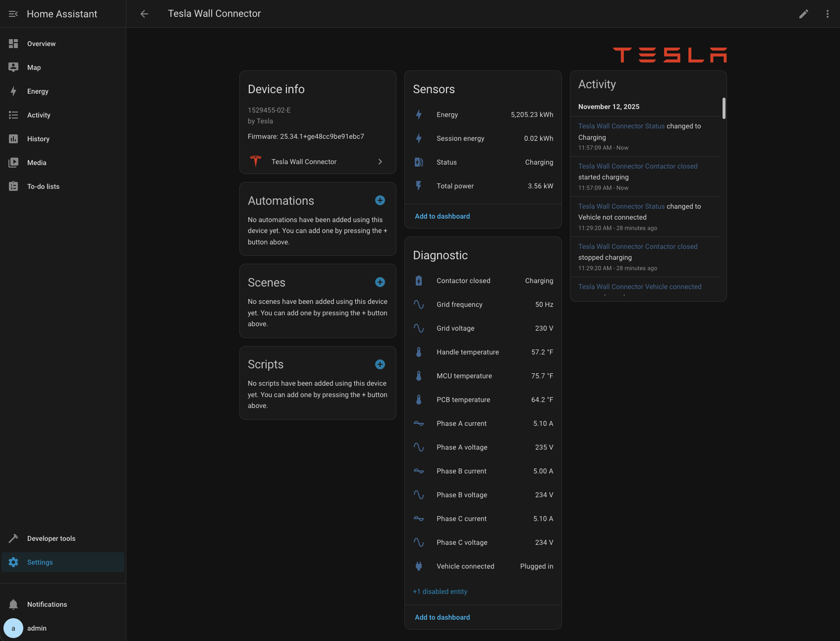Add a new Scene with the plus icon

point(380,282)
